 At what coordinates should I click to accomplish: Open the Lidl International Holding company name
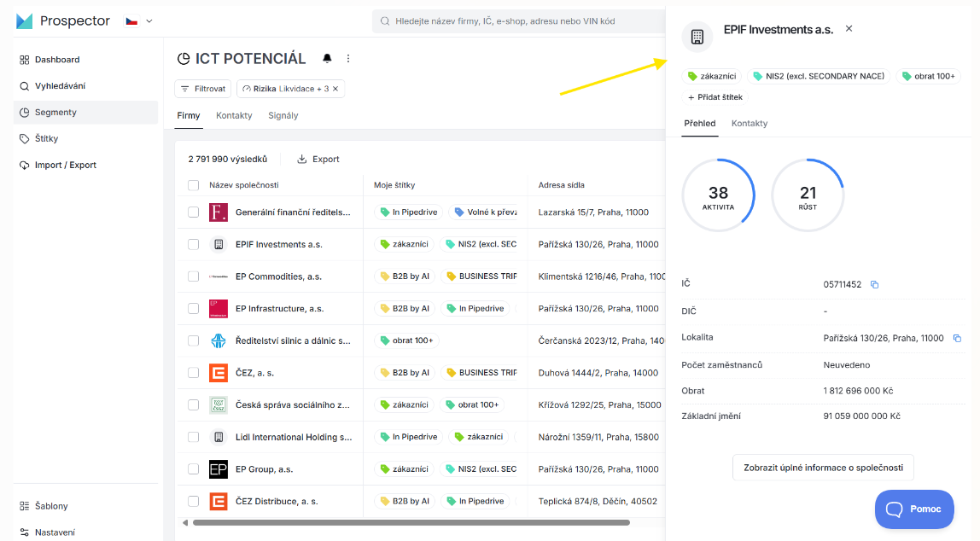tap(294, 437)
